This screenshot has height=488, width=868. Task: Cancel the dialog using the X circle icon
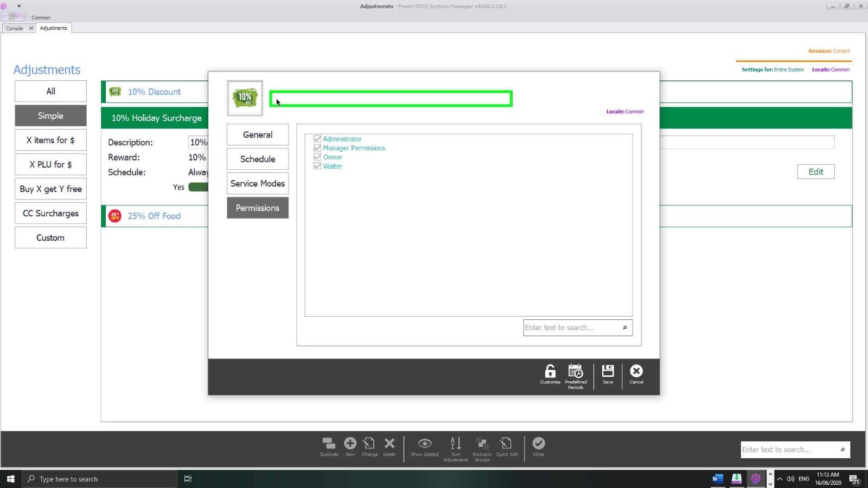[636, 371]
